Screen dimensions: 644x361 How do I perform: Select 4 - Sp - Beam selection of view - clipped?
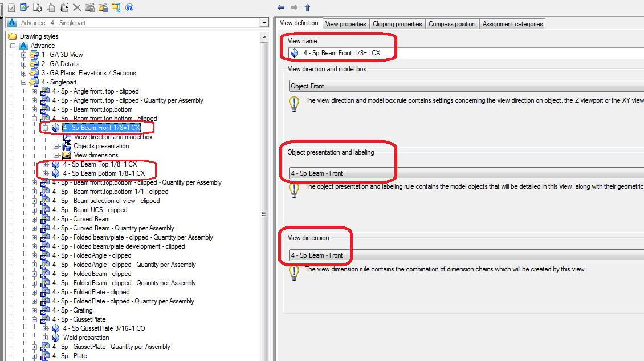tap(106, 201)
